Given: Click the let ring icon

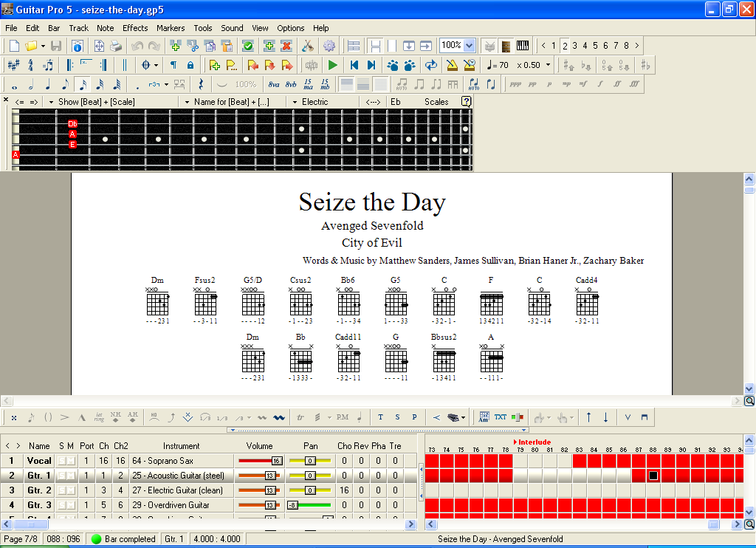Looking at the screenshot, I should click(99, 417).
